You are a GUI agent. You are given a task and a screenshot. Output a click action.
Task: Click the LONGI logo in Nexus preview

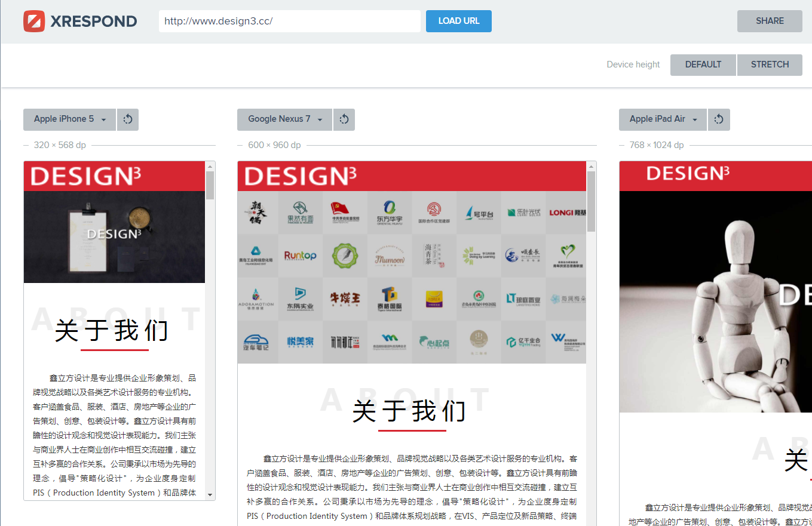pos(568,213)
